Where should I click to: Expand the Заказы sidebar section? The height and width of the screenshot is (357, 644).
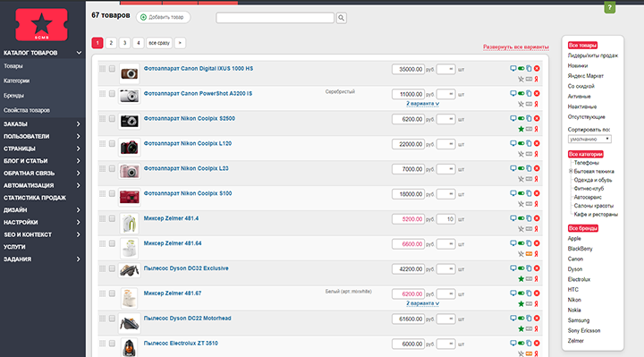79,123
